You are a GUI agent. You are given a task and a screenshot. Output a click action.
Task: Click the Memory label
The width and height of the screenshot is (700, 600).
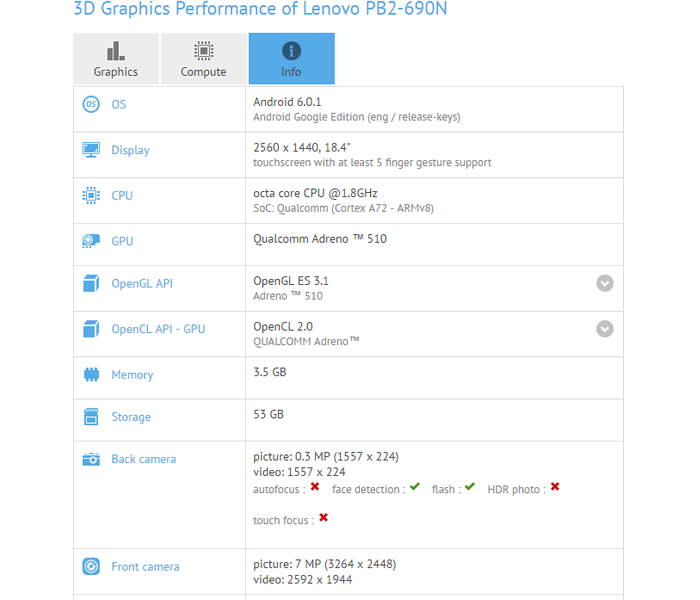click(132, 375)
